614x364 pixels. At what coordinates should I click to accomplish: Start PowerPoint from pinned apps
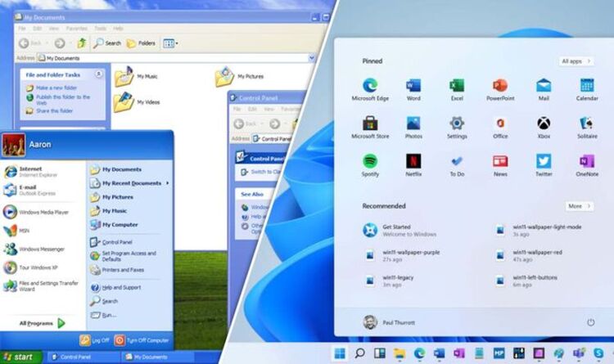(500, 90)
